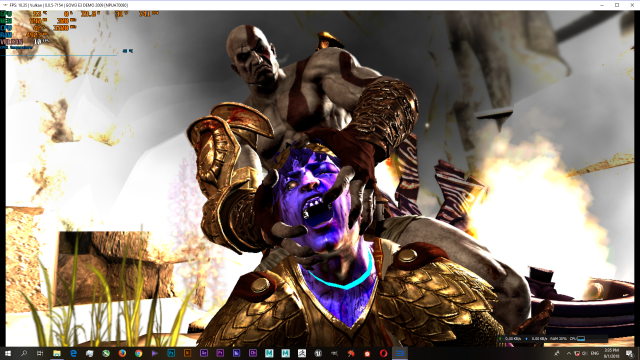This screenshot has width=640, height=360.
Task: Click the ENG language indicator
Action: [x=595, y=353]
